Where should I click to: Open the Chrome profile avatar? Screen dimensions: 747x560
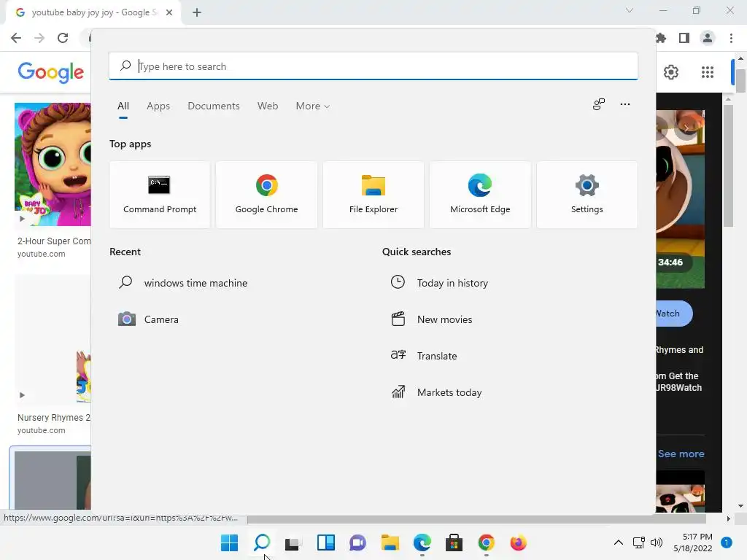[x=708, y=38]
